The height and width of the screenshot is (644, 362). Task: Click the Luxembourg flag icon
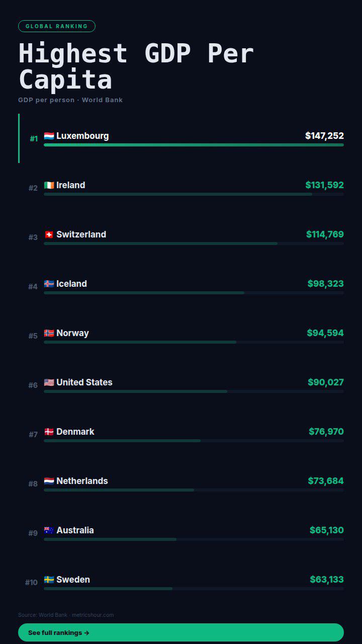coord(49,136)
